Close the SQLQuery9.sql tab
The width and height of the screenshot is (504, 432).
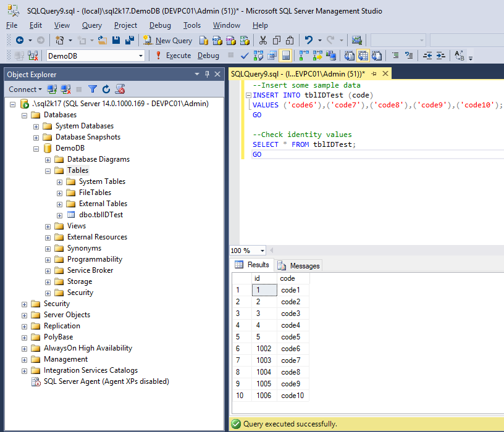(x=385, y=74)
